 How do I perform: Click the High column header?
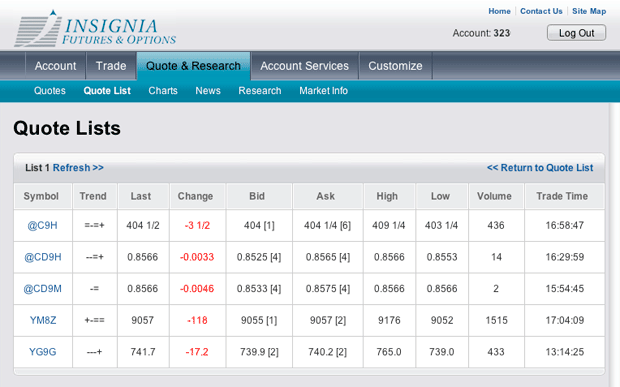tap(389, 196)
